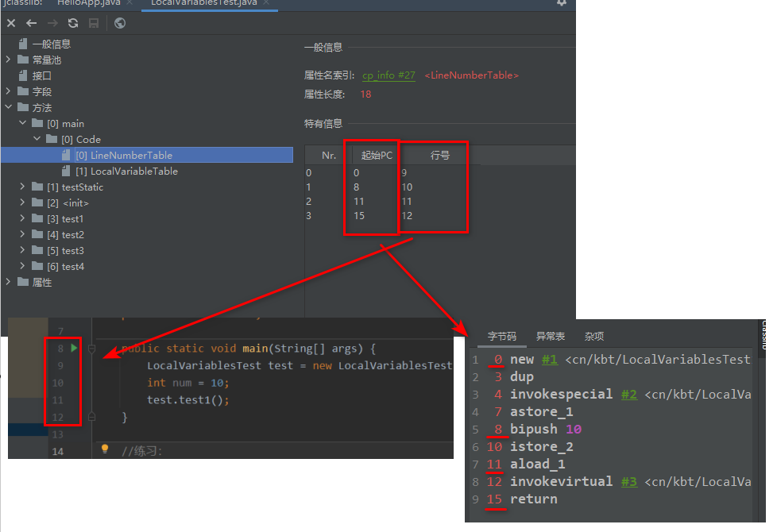Image resolution: width=777 pixels, height=532 pixels.
Task: Collapse the 方法 methods node
Action: pos(8,107)
